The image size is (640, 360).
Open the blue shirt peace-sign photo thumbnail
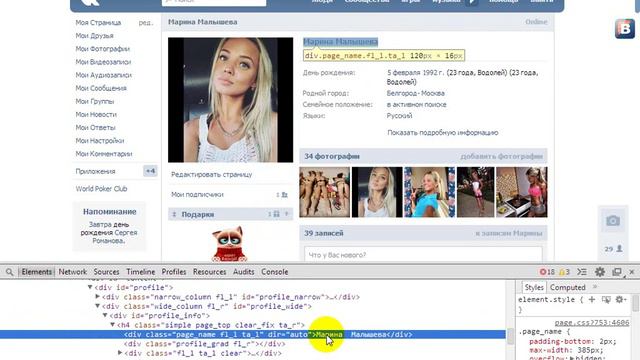[x=429, y=192]
